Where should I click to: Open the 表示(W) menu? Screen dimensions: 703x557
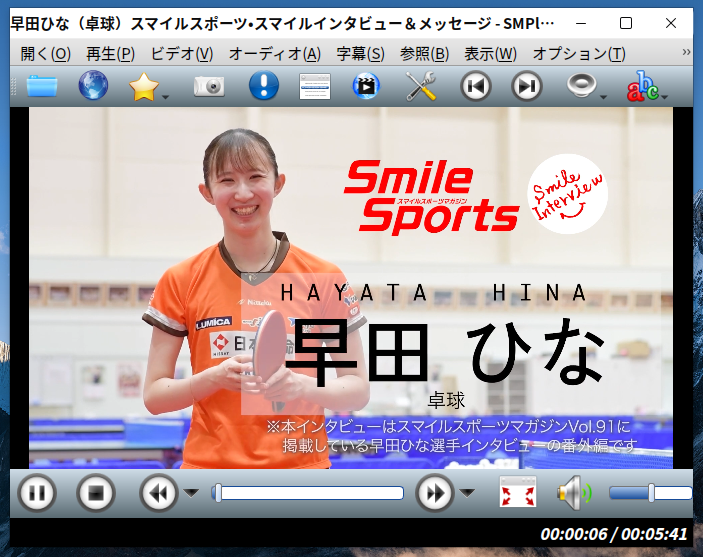coord(490,54)
